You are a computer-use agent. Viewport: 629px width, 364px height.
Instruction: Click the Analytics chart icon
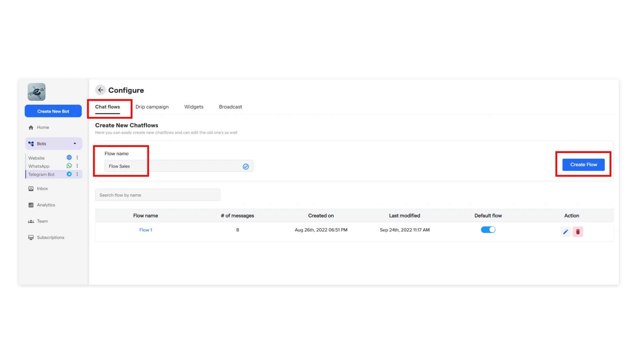[x=31, y=205]
